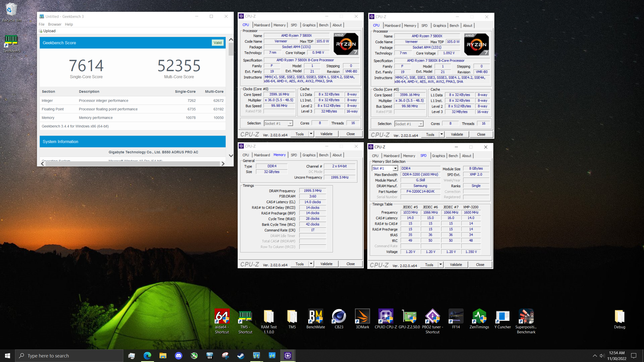
Task: Click Validate in SPD CPU-Z window
Action: pos(456,264)
